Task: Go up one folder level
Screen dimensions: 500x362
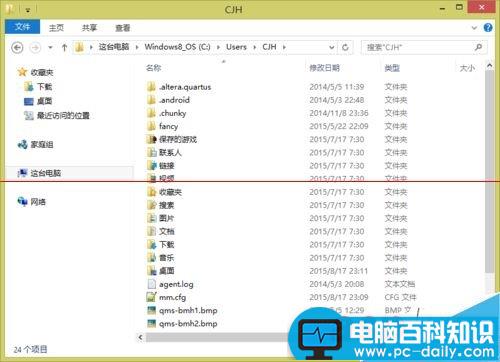Action: tap(64, 48)
